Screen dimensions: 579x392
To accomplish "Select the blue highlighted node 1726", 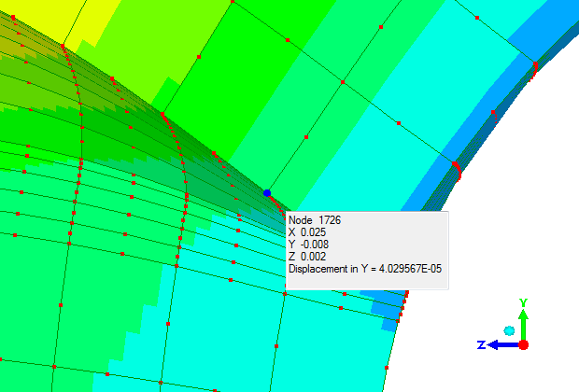I will click(x=267, y=193).
